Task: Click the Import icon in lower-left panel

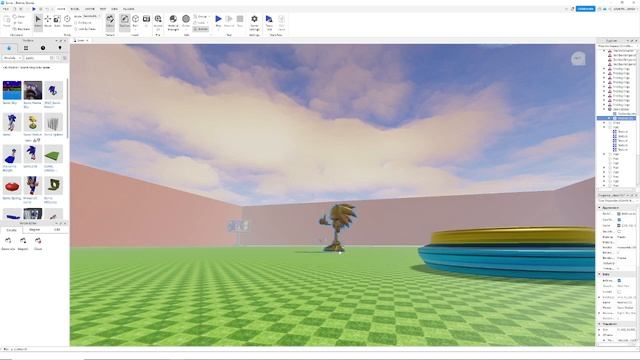Action: coord(23,241)
